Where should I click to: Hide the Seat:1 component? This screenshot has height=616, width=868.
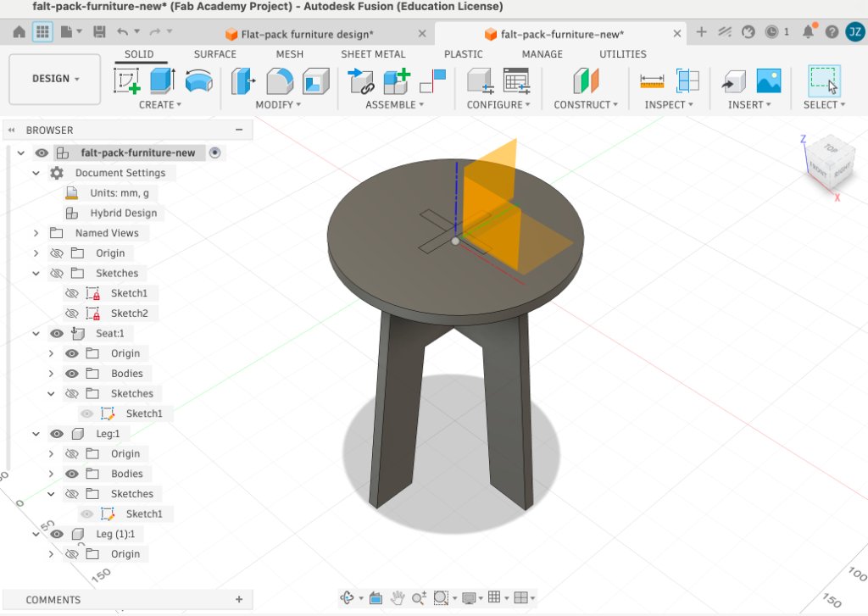pos(57,334)
